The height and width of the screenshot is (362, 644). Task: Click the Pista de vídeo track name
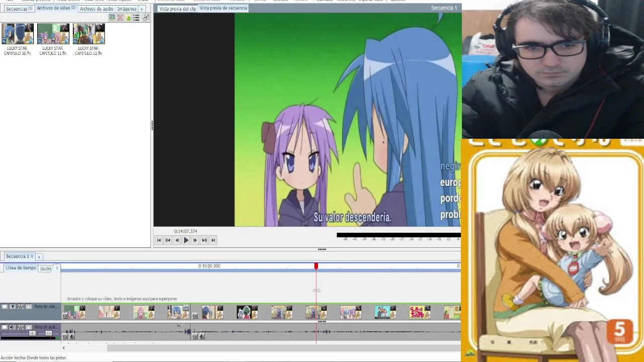[x=47, y=307]
